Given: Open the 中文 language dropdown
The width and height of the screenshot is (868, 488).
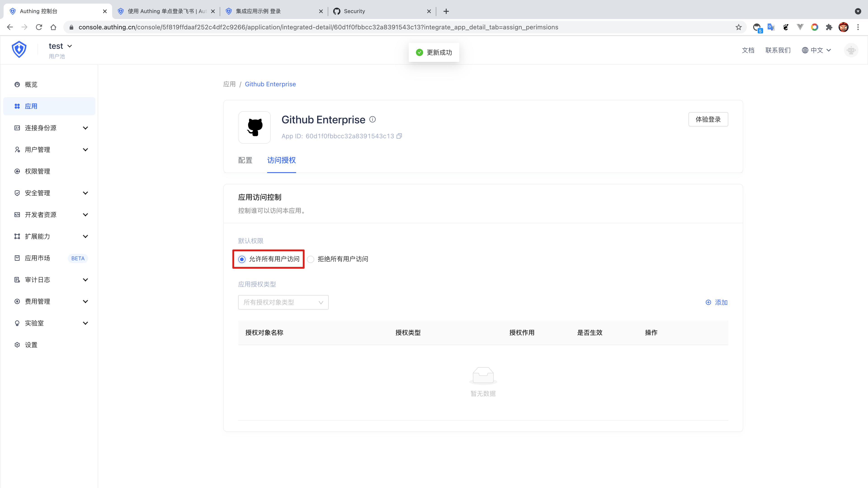Looking at the screenshot, I should [x=816, y=50].
